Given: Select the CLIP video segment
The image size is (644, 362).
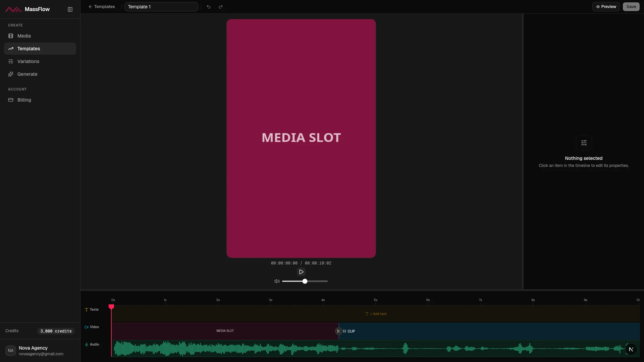Looking at the screenshot, I should [x=489, y=331].
